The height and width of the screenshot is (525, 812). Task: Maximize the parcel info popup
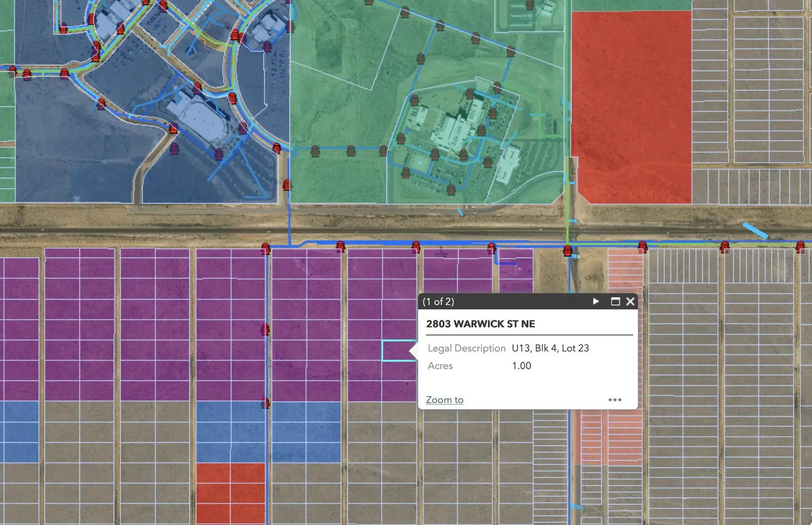click(615, 301)
